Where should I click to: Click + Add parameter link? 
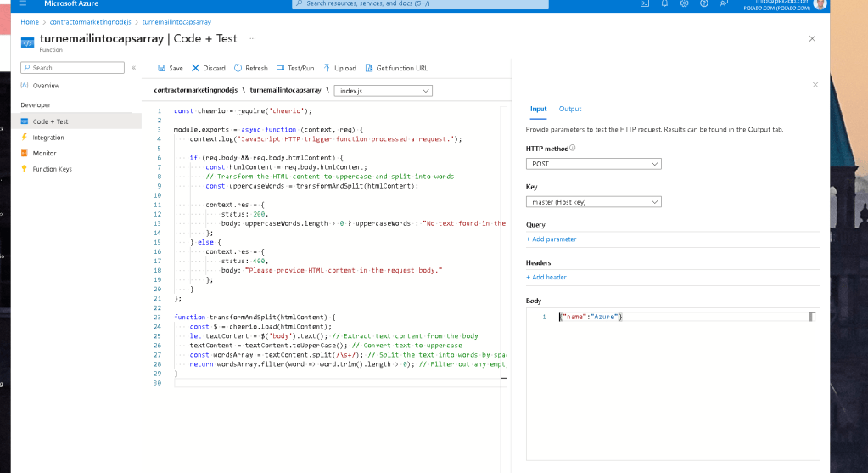point(551,239)
